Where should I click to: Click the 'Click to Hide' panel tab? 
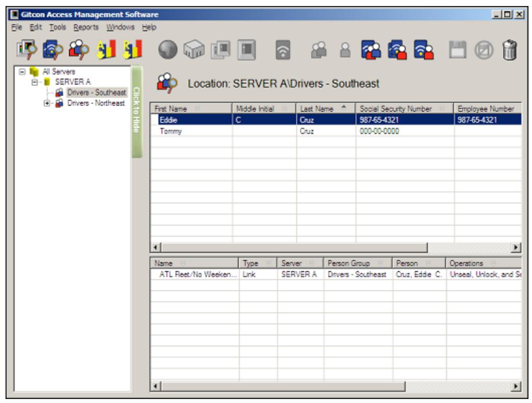137,112
